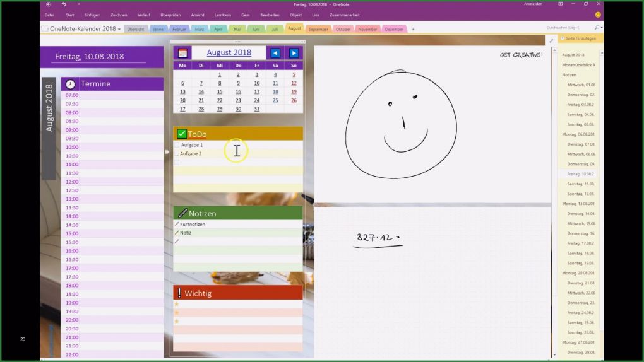Viewport: 644px width, 362px height.
Task: Click the undo arrow in the title bar
Action: tap(64, 4)
